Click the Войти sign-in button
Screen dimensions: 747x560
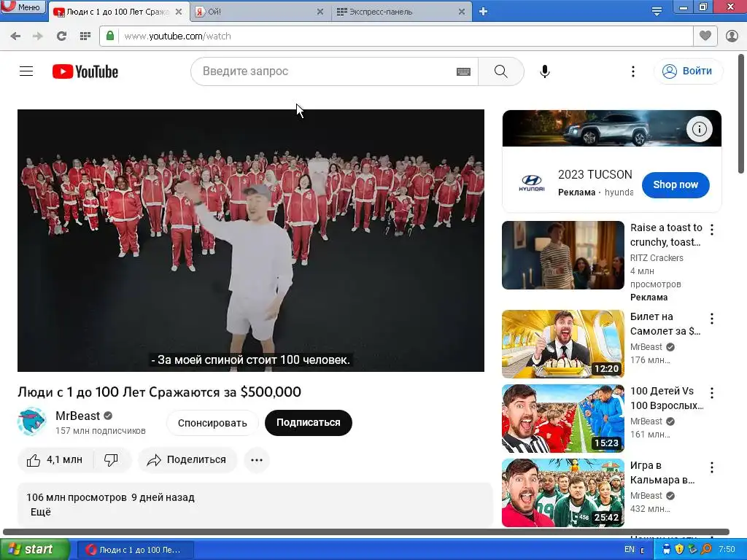[x=689, y=71]
